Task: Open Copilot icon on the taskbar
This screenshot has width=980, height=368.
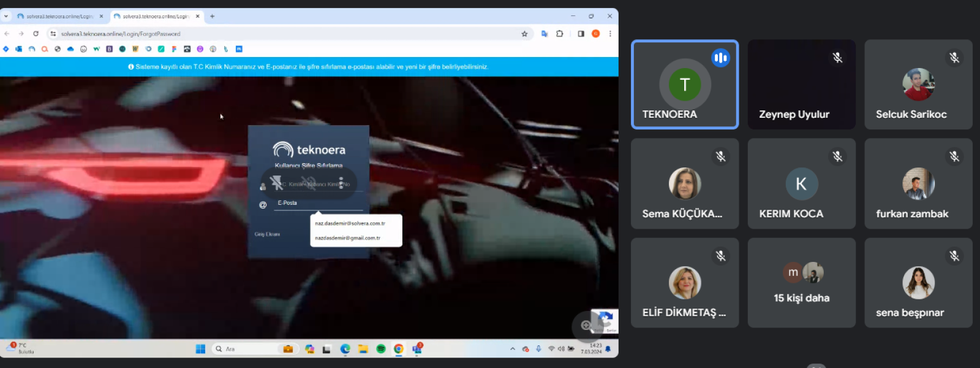Action: (x=309, y=349)
